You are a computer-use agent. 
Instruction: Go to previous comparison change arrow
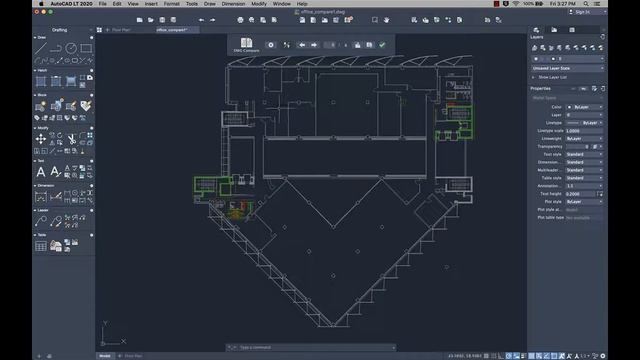pyautogui.click(x=302, y=45)
